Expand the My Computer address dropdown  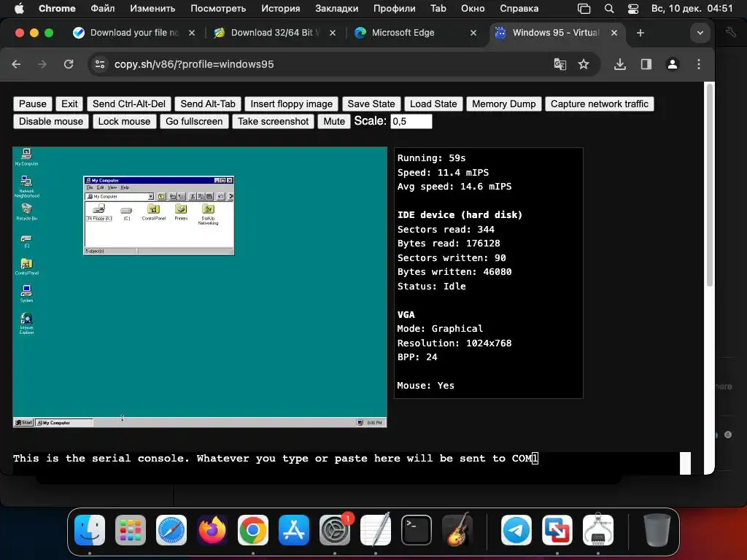click(x=150, y=197)
